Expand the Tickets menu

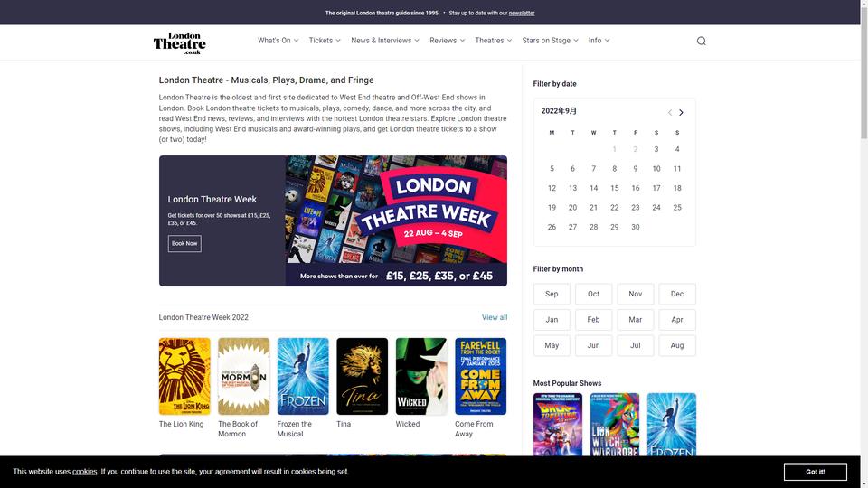click(x=325, y=41)
